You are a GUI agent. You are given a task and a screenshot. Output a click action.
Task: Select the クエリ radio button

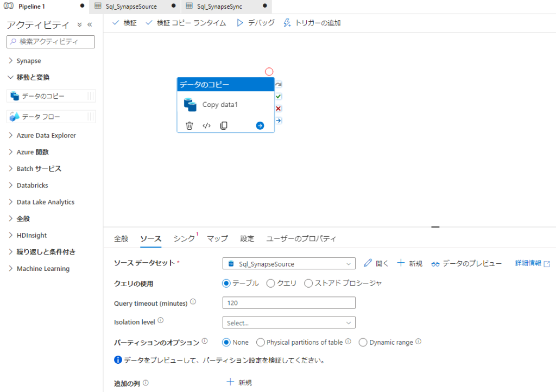pyautogui.click(x=270, y=283)
